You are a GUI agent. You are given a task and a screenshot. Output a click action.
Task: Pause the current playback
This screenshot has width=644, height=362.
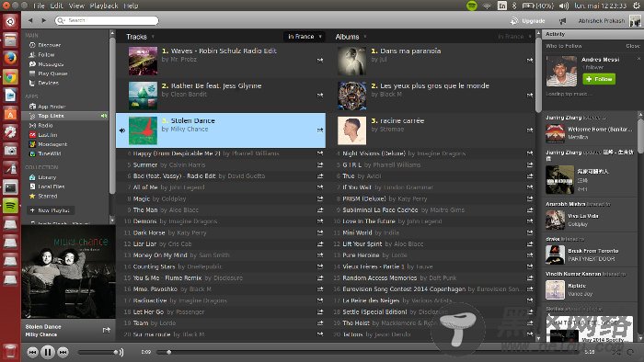coord(48,352)
